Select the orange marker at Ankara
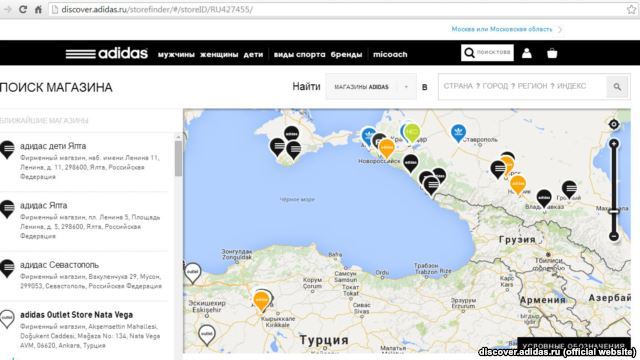 click(x=261, y=301)
